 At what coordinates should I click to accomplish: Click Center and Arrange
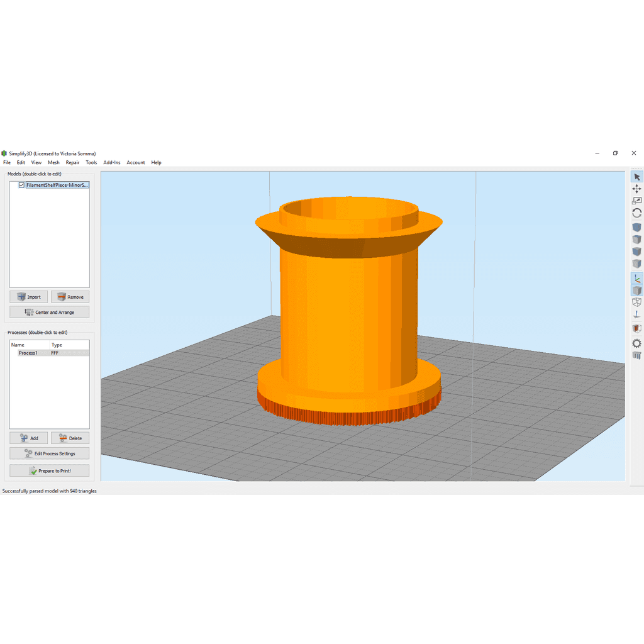49,312
